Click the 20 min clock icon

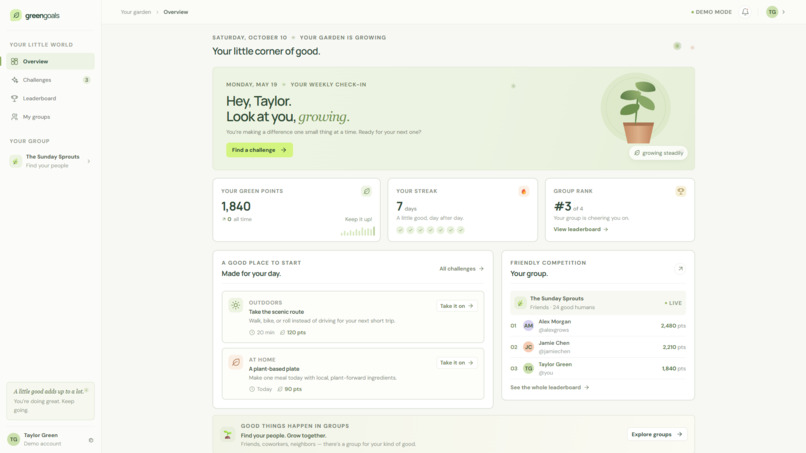click(x=252, y=333)
